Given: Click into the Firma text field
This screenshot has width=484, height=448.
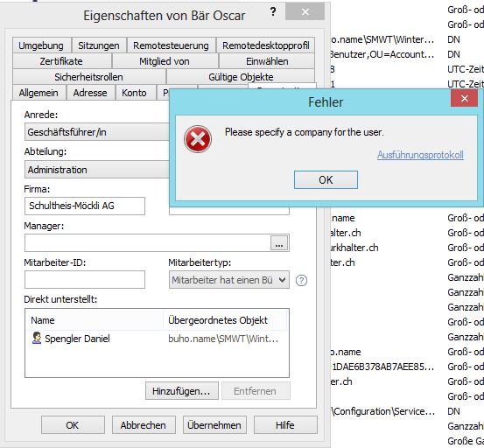Looking at the screenshot, I should pos(85,206).
